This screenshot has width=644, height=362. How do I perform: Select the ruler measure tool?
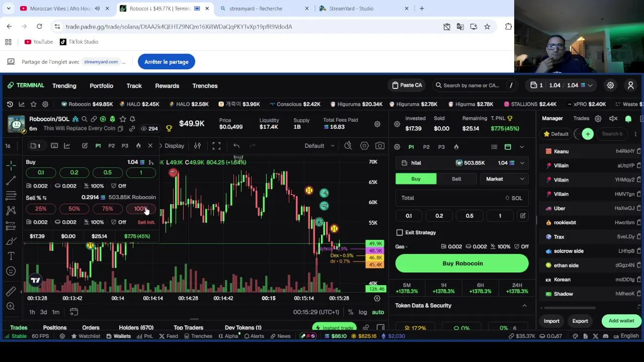click(11, 292)
